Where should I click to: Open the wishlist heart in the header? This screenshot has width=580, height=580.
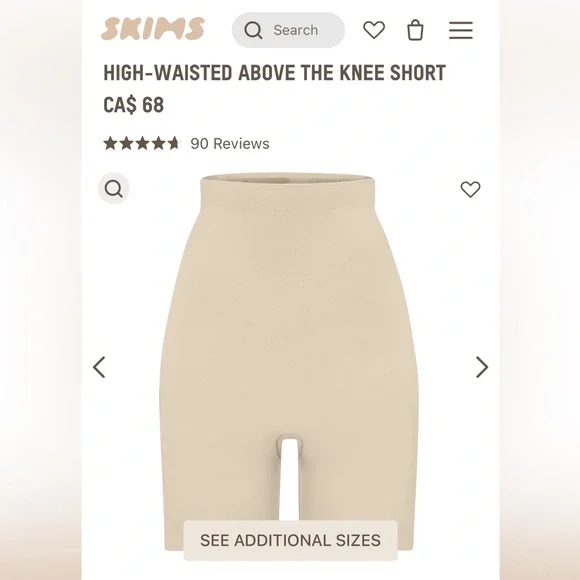(374, 30)
